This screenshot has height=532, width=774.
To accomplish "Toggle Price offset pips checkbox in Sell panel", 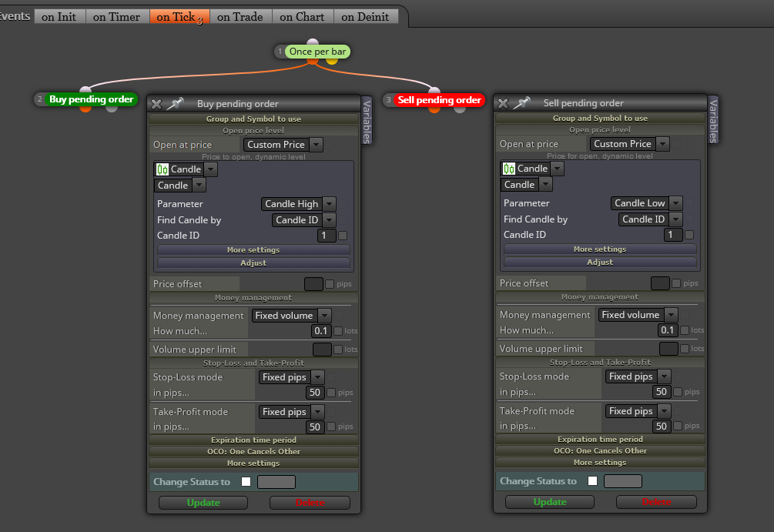I will click(676, 283).
